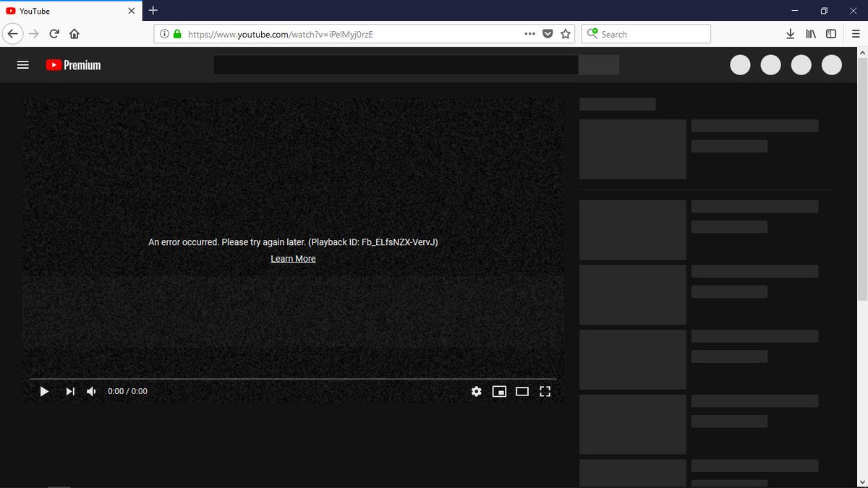Click the second circular header icon placeholder
Viewport: 868px width, 488px height.
tap(770, 64)
